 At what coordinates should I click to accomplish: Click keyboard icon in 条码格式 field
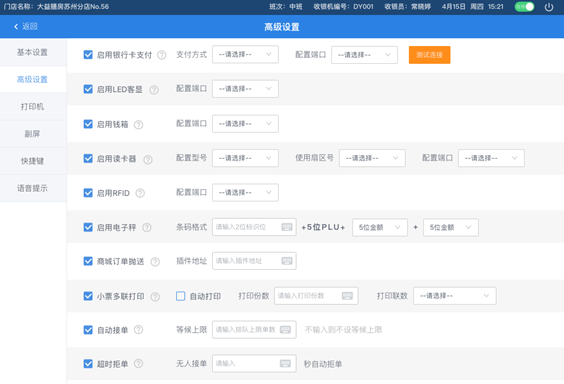click(287, 227)
